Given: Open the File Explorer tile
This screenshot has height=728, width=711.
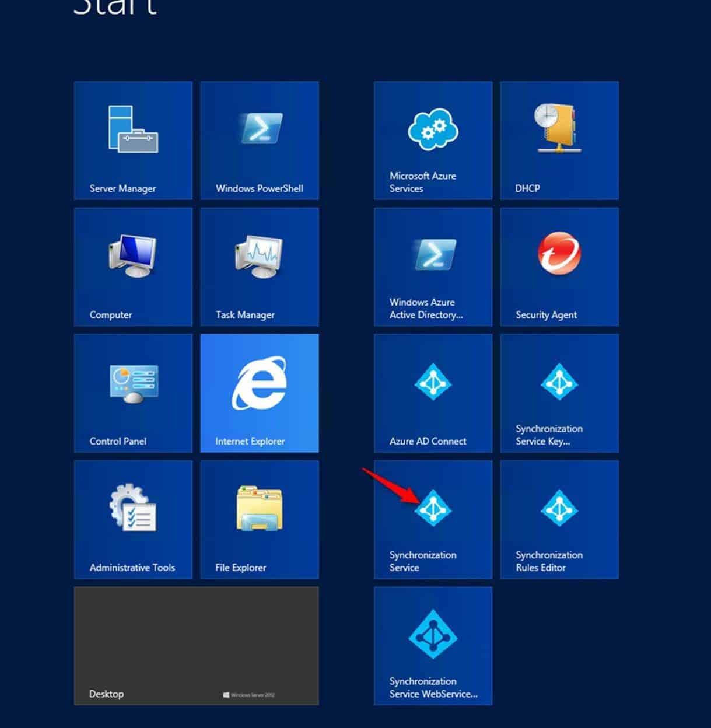Looking at the screenshot, I should pos(260,519).
